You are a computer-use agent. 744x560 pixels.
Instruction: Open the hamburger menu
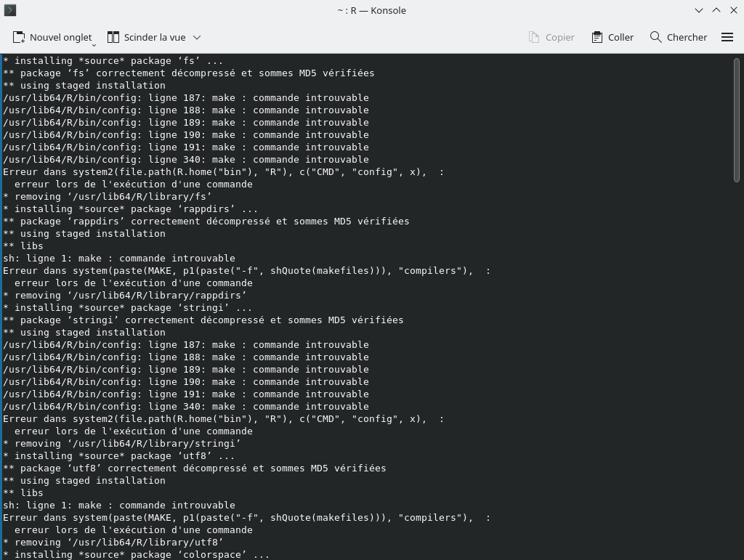point(727,38)
